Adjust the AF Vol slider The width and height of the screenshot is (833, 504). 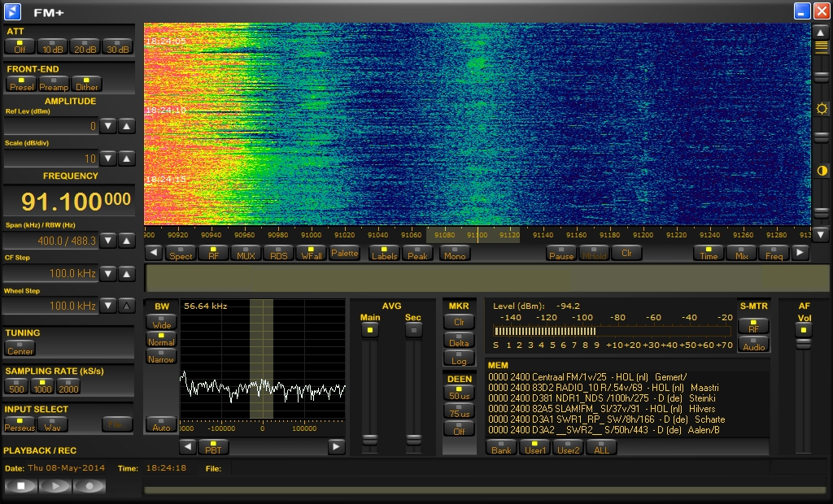tap(804, 345)
